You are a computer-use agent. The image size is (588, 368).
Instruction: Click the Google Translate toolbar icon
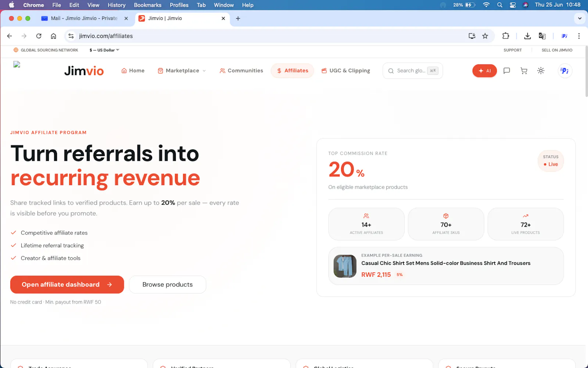[542, 36]
